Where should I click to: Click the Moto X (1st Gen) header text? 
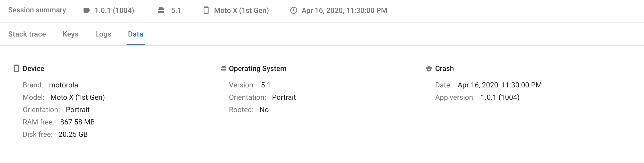click(242, 10)
